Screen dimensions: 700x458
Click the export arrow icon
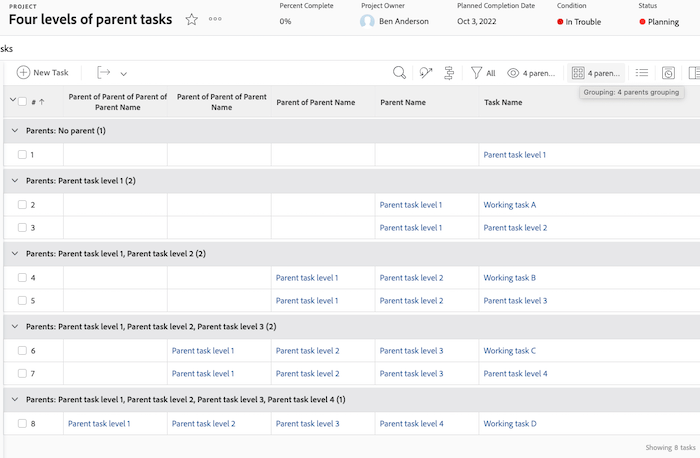point(103,72)
